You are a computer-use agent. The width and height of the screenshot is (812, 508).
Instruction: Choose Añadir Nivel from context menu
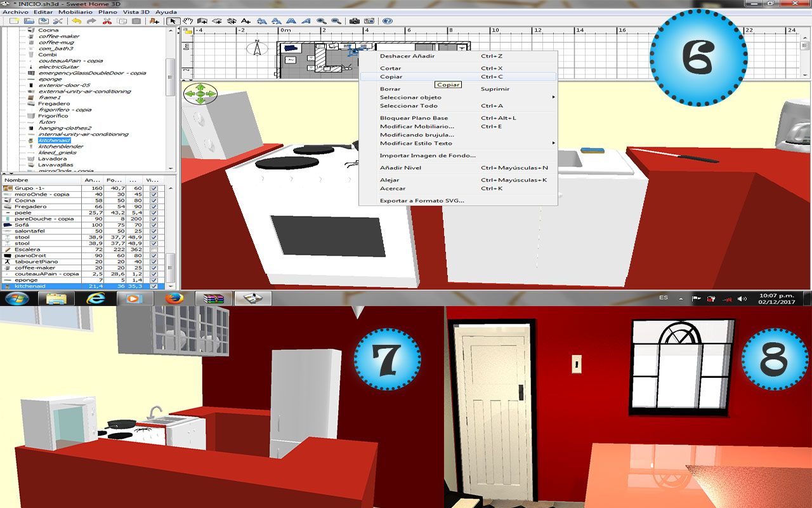click(458, 168)
